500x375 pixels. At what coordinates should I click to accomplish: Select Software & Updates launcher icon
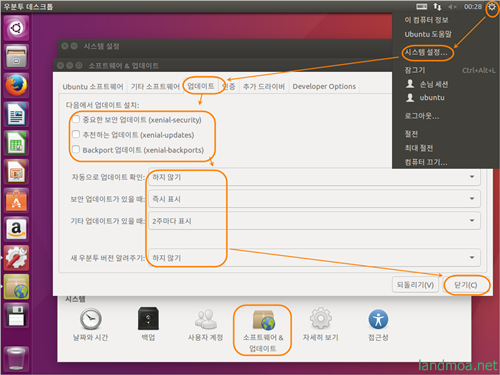(x=16, y=287)
